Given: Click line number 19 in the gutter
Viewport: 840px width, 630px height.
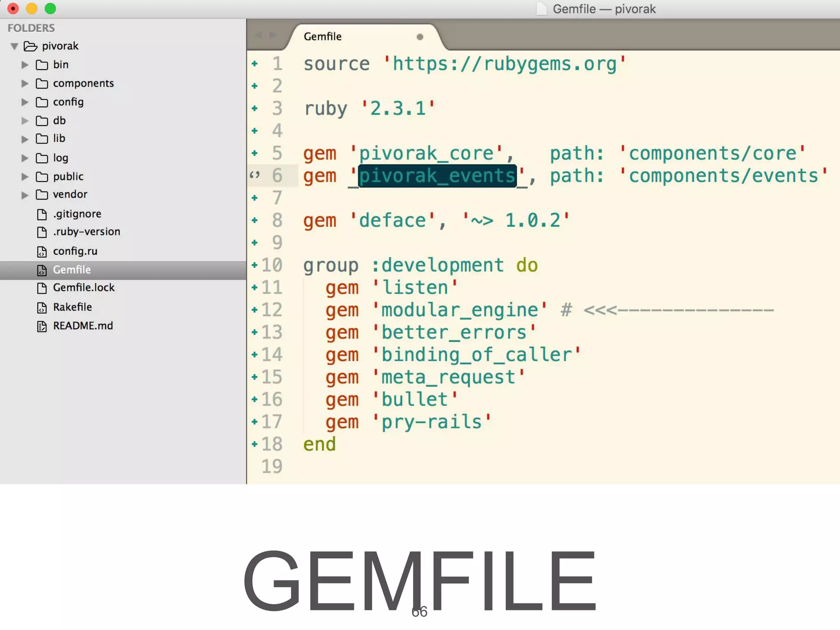Looking at the screenshot, I should click(272, 466).
